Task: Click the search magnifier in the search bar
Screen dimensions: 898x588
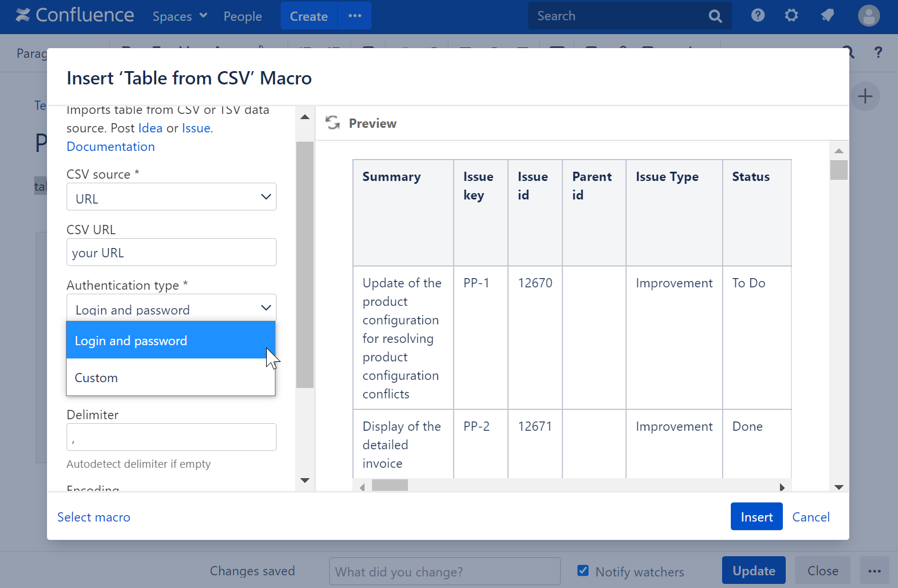Action: point(715,16)
